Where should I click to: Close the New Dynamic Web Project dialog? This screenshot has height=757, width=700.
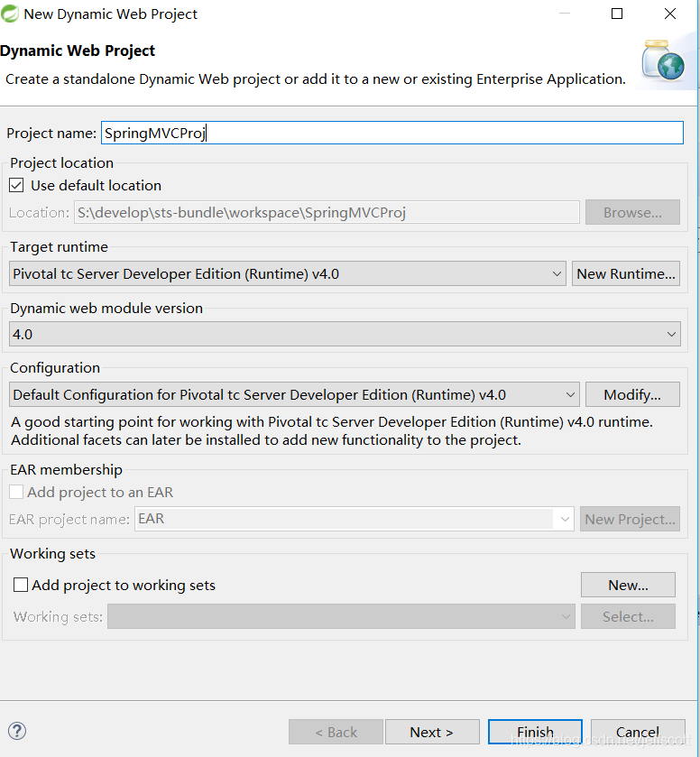(670, 14)
